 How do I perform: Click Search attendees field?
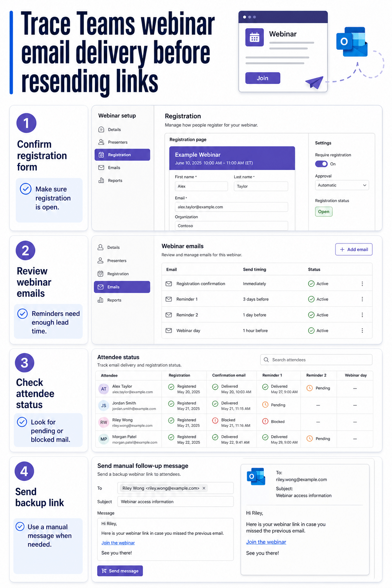click(x=316, y=360)
